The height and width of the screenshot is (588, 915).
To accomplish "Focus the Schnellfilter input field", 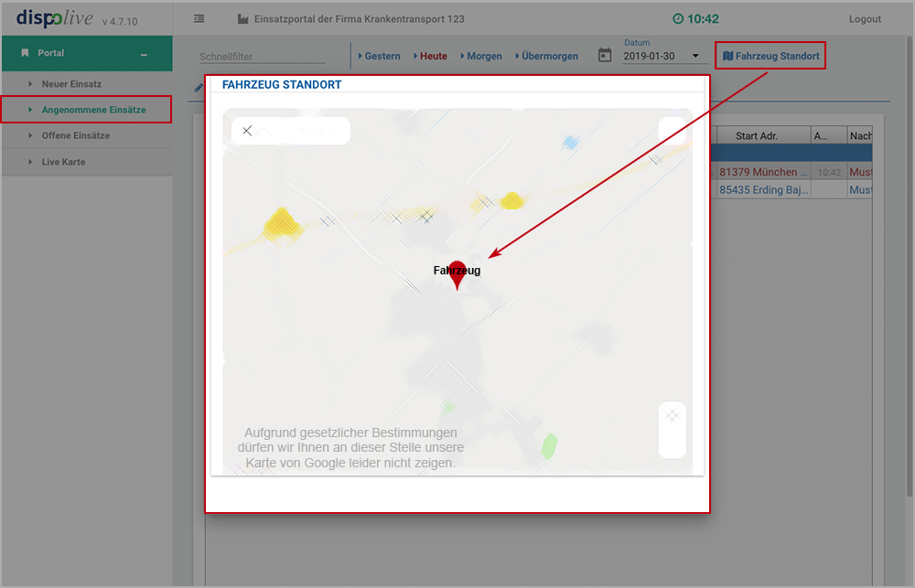I will click(x=262, y=57).
